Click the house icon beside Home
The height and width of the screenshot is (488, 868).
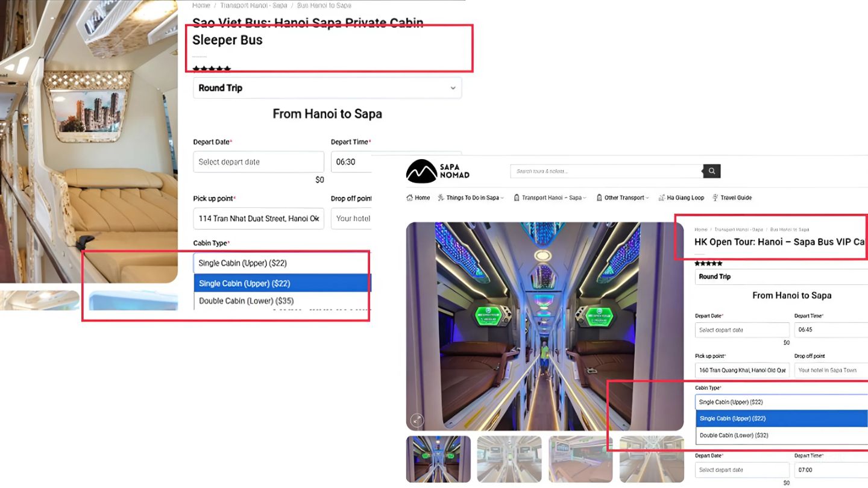(x=410, y=198)
